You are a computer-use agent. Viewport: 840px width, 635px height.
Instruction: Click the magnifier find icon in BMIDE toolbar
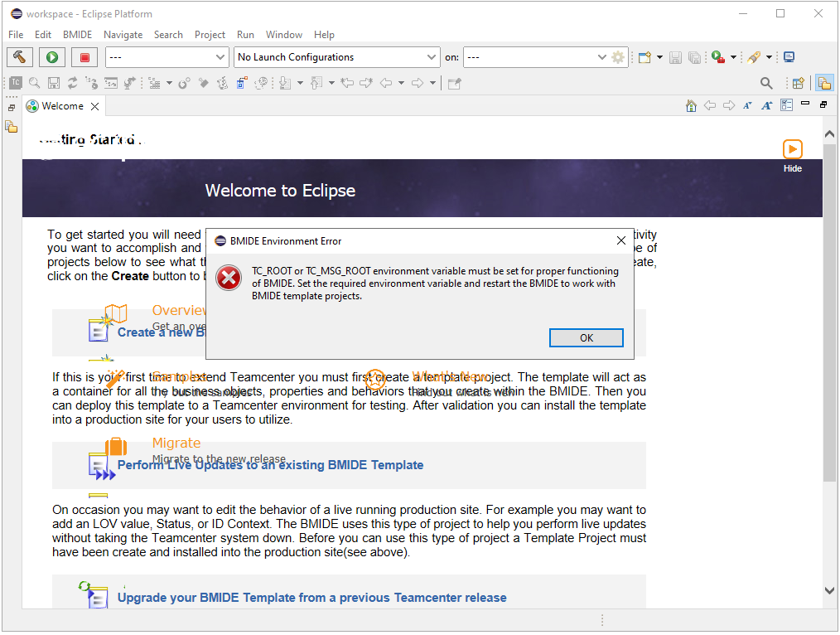tap(34, 83)
